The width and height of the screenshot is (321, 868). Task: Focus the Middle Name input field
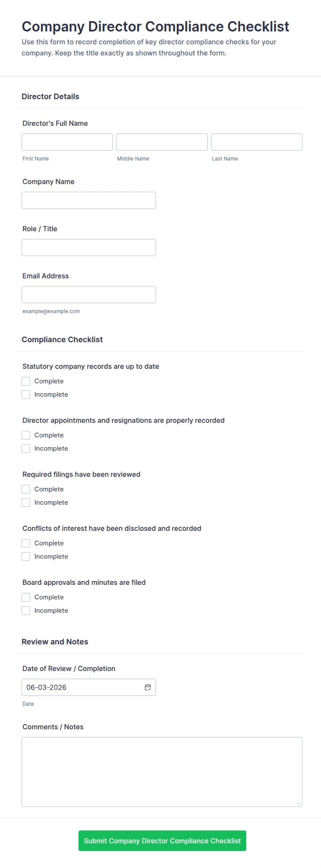coord(162,142)
